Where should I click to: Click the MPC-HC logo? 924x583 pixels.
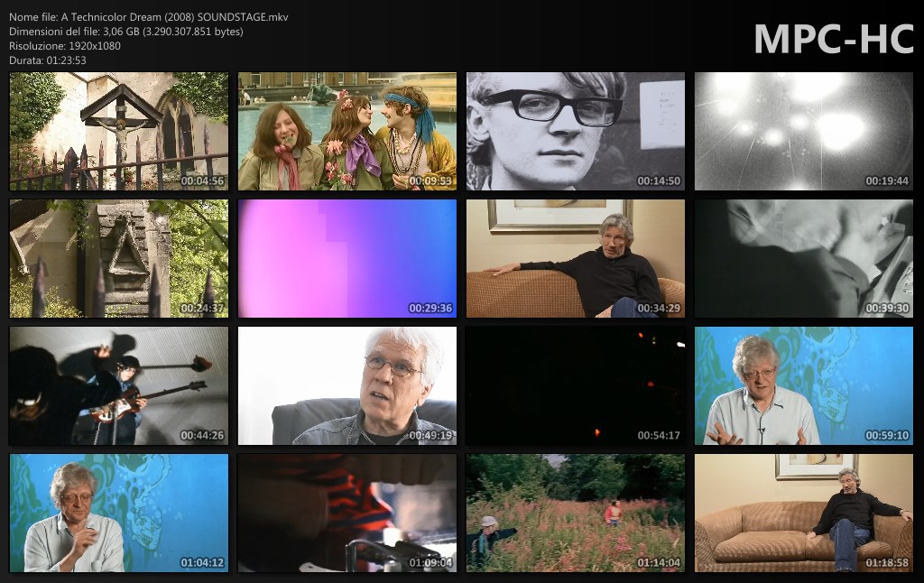click(833, 39)
